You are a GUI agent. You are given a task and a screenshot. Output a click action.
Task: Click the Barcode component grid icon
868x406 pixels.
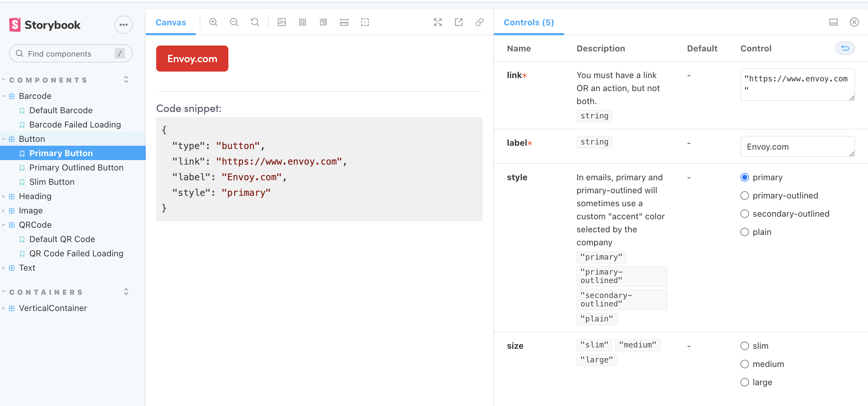coord(12,96)
